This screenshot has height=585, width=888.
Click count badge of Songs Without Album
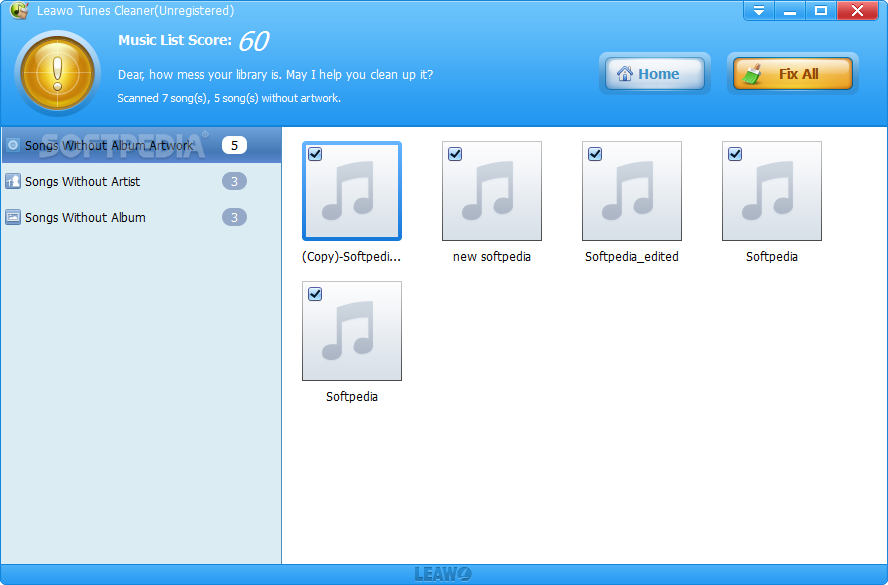[234, 217]
